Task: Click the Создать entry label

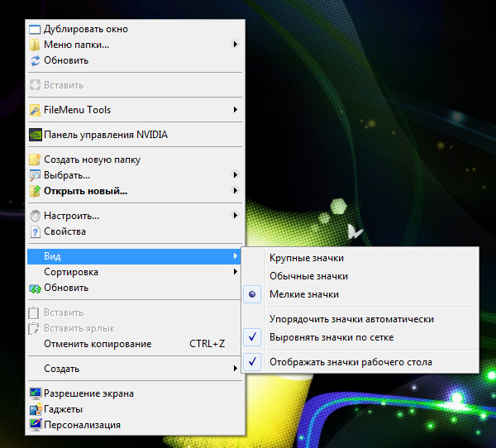Action: [62, 369]
